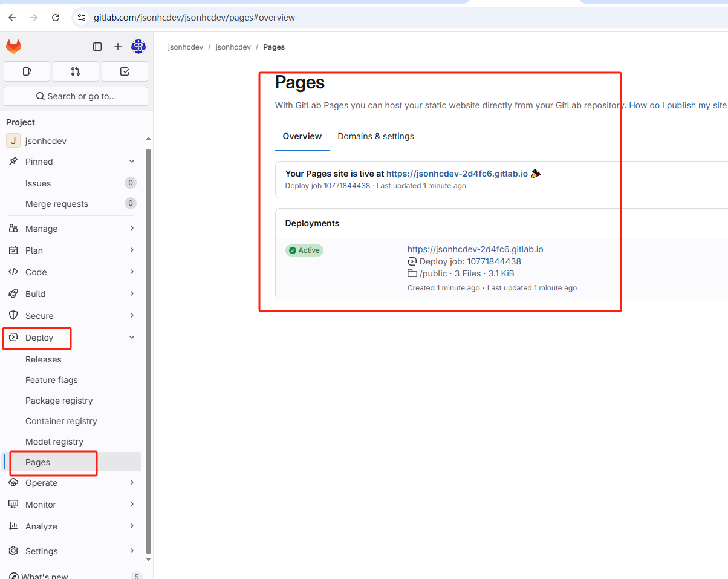
Task: Click the GitLab fox logo
Action: click(13, 47)
